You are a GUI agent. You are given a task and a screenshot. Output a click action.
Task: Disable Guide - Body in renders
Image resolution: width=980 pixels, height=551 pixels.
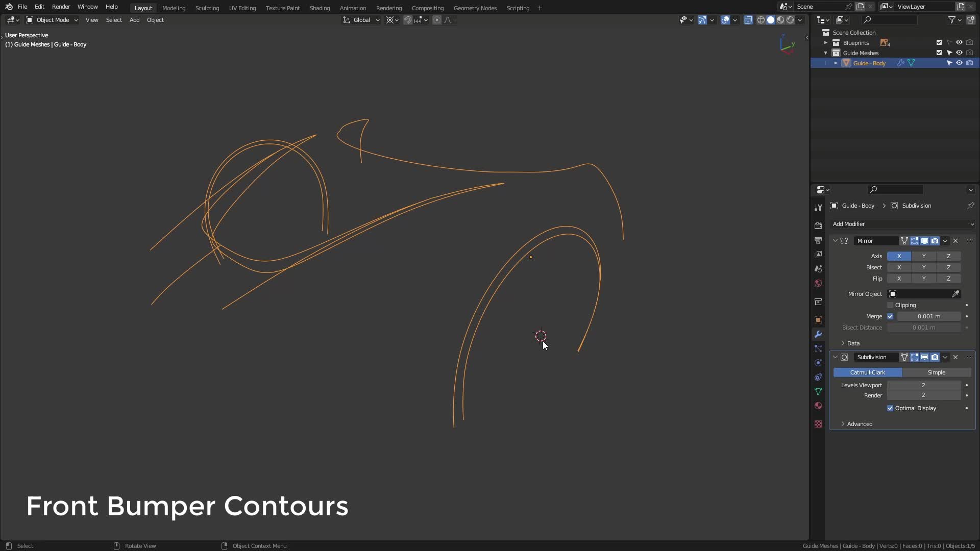click(x=969, y=63)
